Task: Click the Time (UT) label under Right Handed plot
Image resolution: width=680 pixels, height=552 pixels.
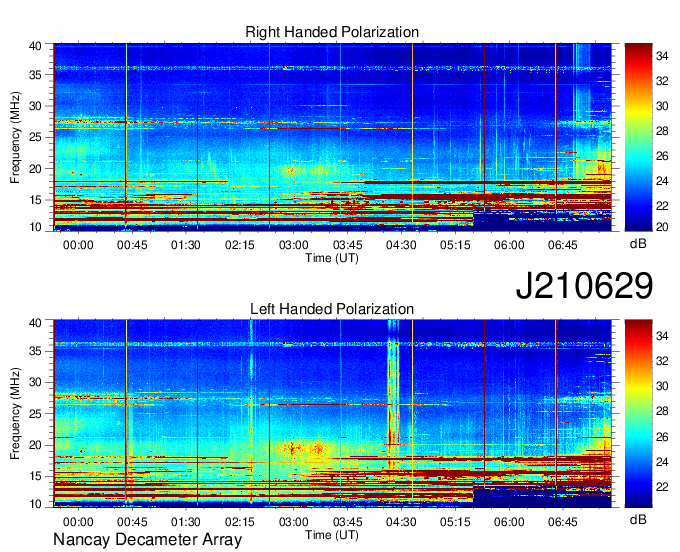Action: tap(332, 258)
